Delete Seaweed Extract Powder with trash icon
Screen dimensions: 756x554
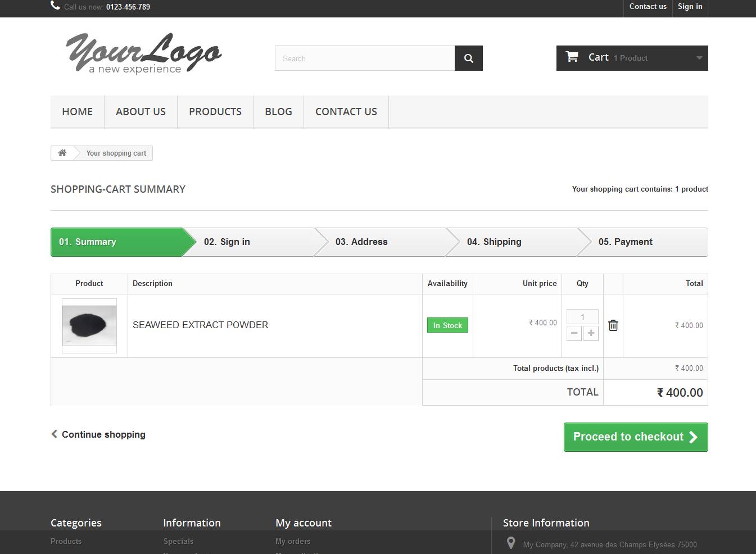[x=613, y=325]
